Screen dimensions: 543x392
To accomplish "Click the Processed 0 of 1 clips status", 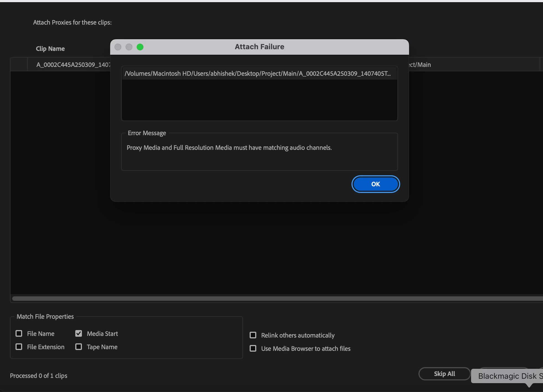I will coord(39,376).
